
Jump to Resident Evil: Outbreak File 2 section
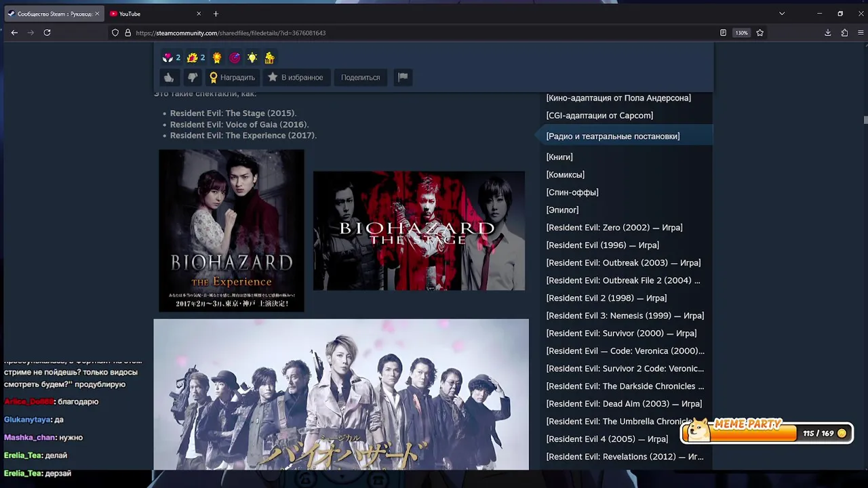point(623,280)
